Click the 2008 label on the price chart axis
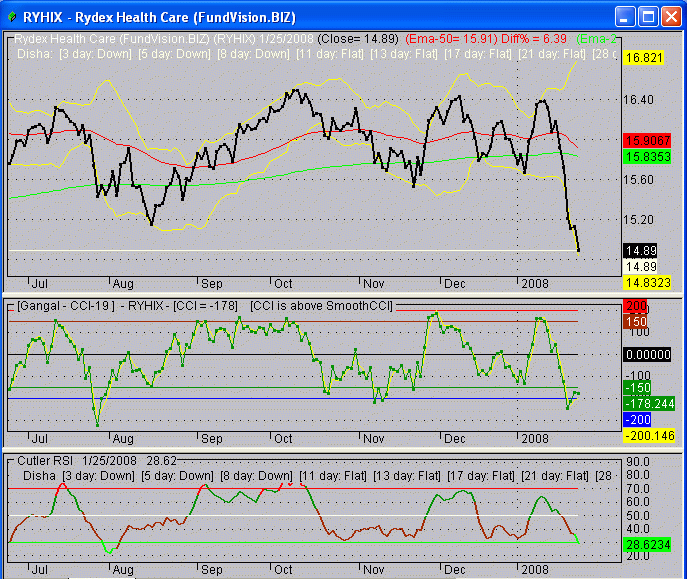Screen dimensions: 687x579 coord(535,284)
